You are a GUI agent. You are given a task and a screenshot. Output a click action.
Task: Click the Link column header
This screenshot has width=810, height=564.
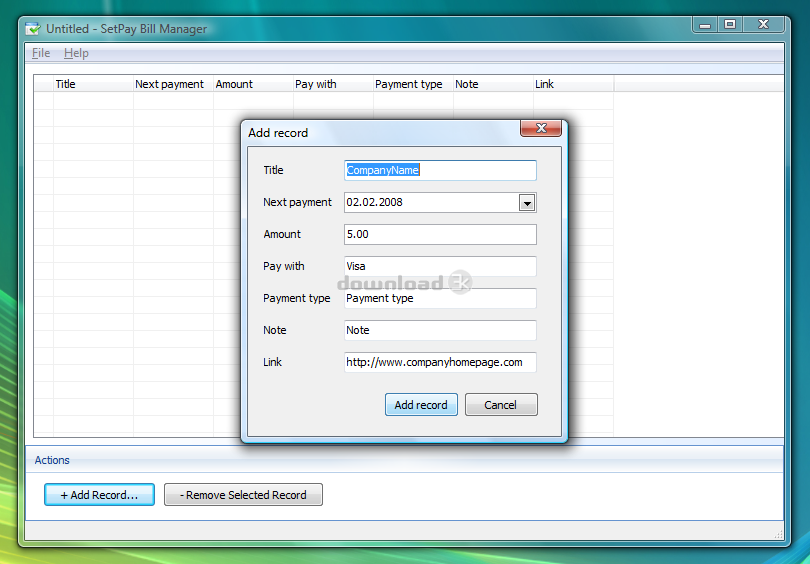click(x=572, y=84)
